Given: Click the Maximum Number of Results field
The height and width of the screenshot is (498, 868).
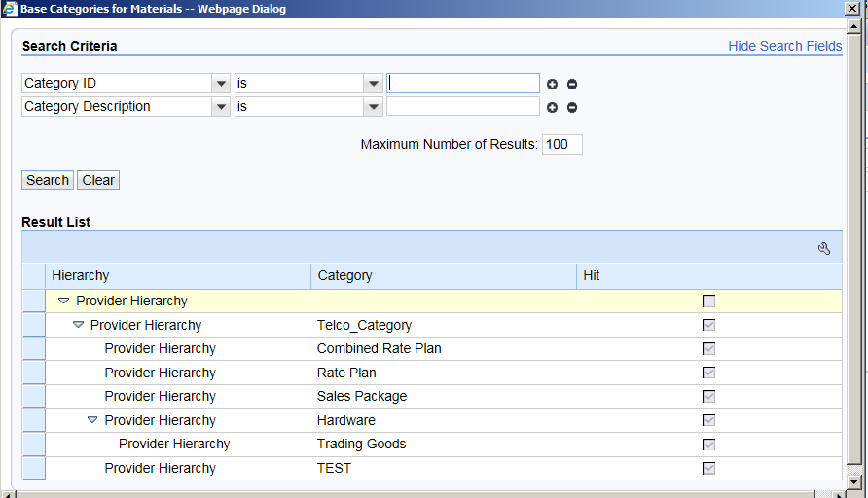Looking at the screenshot, I should click(561, 144).
